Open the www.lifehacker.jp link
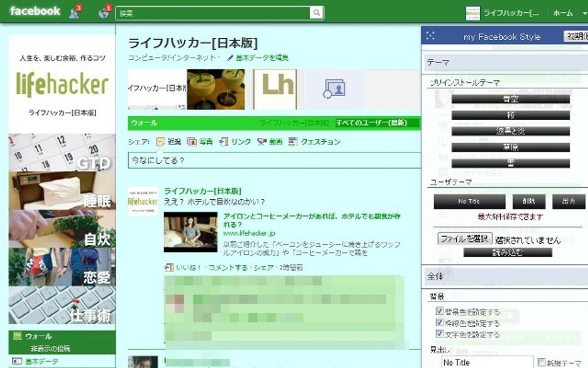The width and height of the screenshot is (588, 368). tap(249, 233)
